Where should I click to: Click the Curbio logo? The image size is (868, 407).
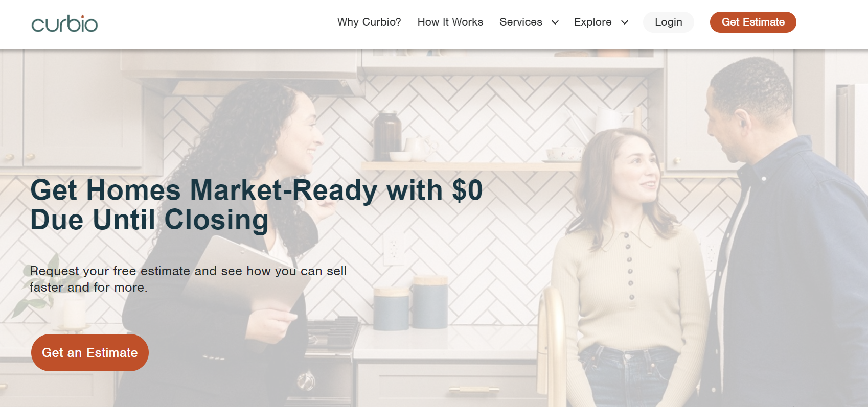pos(64,23)
